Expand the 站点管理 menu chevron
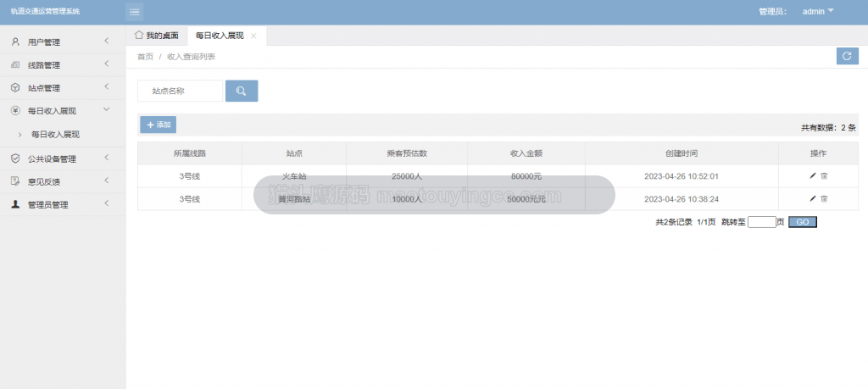 point(106,87)
